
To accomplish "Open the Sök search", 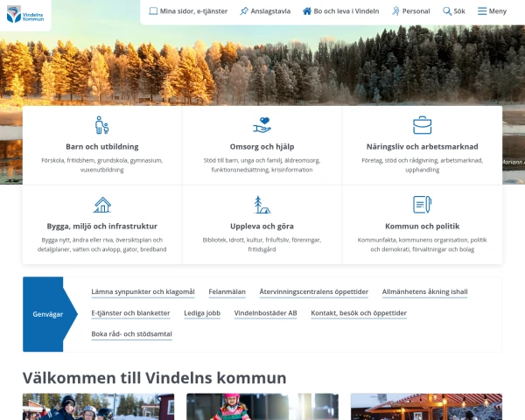I will tap(454, 11).
